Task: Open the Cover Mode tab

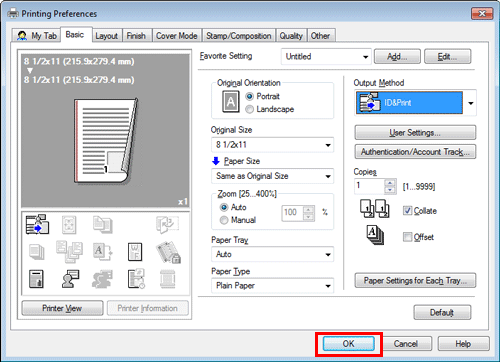Action: click(177, 36)
